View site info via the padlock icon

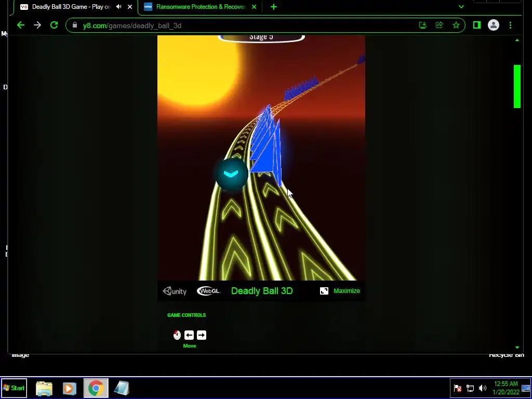click(x=75, y=25)
